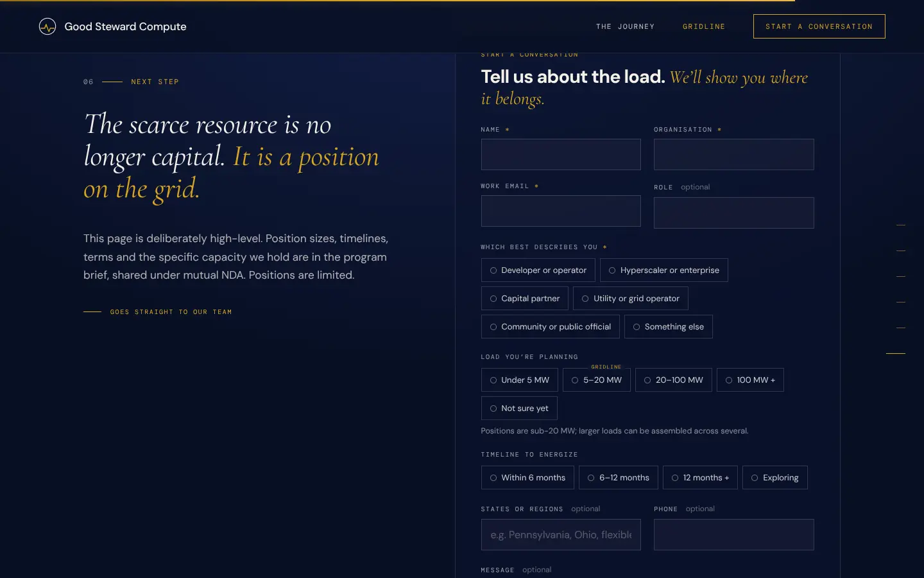Choose the Something else option
This screenshot has width=924, height=578.
pos(669,327)
